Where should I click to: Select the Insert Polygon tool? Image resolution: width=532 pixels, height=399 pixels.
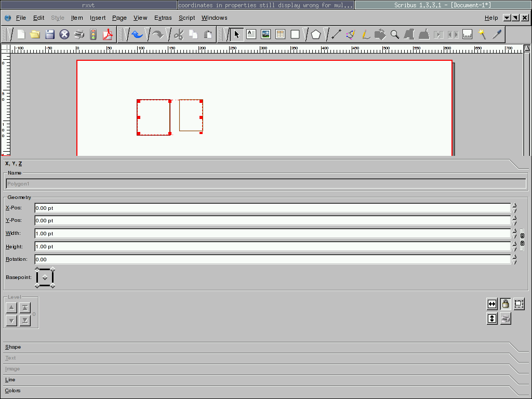pyautogui.click(x=316, y=35)
